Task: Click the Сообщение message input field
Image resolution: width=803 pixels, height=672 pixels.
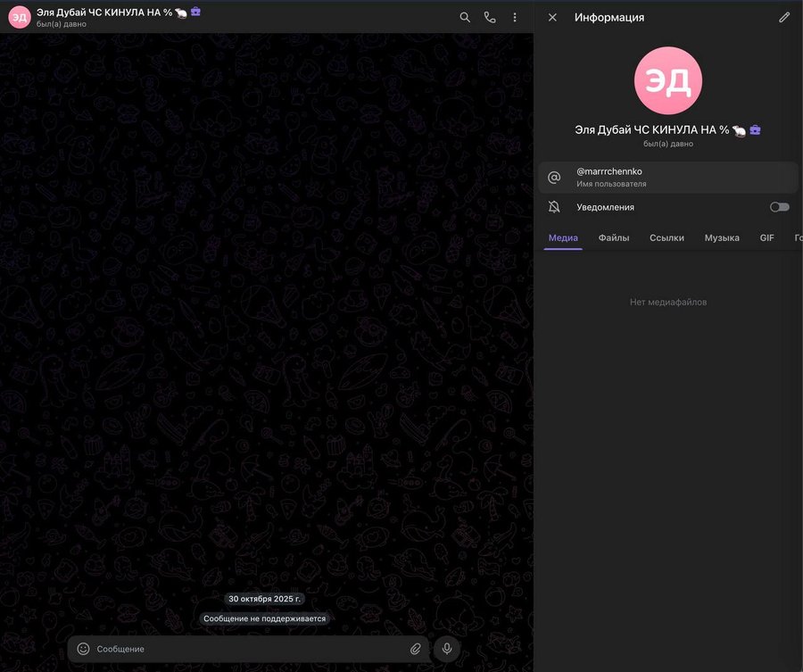Action: click(241, 649)
